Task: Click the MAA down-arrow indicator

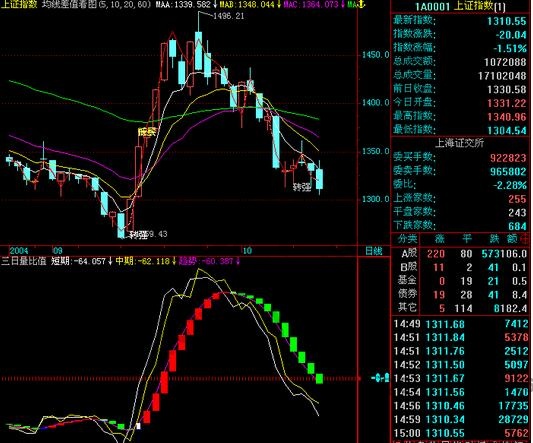Action: (215, 4)
